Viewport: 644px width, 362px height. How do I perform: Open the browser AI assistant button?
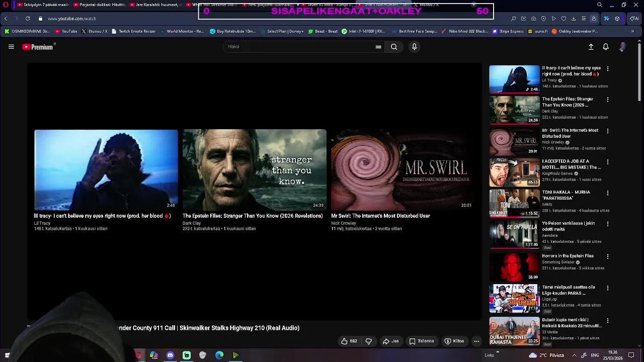tap(634, 19)
